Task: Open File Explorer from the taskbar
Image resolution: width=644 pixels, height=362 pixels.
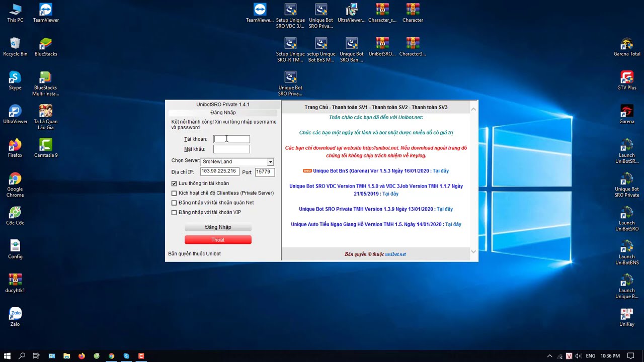Action: 66,356
